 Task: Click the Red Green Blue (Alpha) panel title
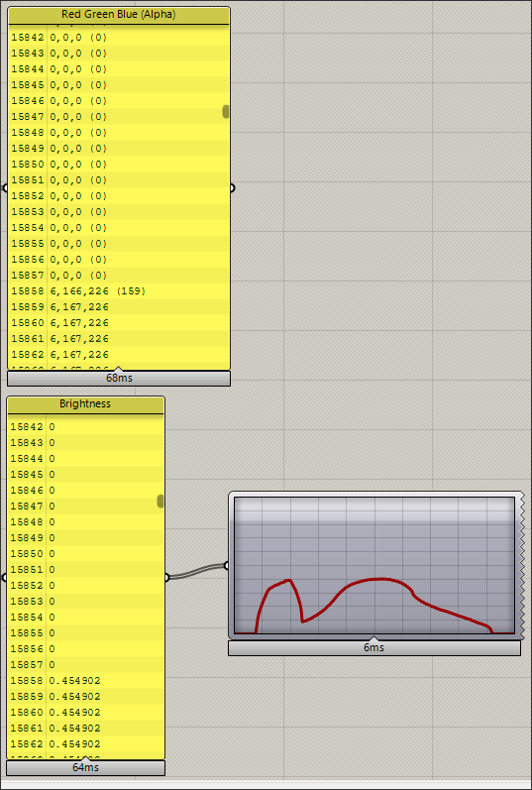click(119, 15)
